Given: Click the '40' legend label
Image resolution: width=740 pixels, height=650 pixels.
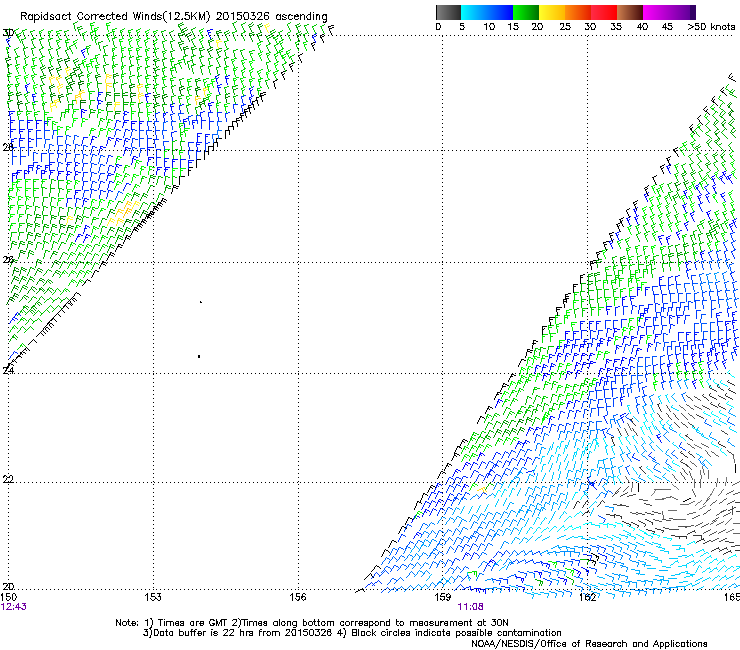Looking at the screenshot, I should (x=642, y=27).
